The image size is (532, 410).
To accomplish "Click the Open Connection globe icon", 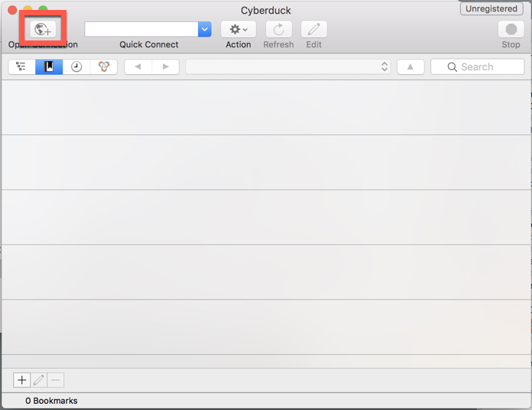I will click(43, 29).
